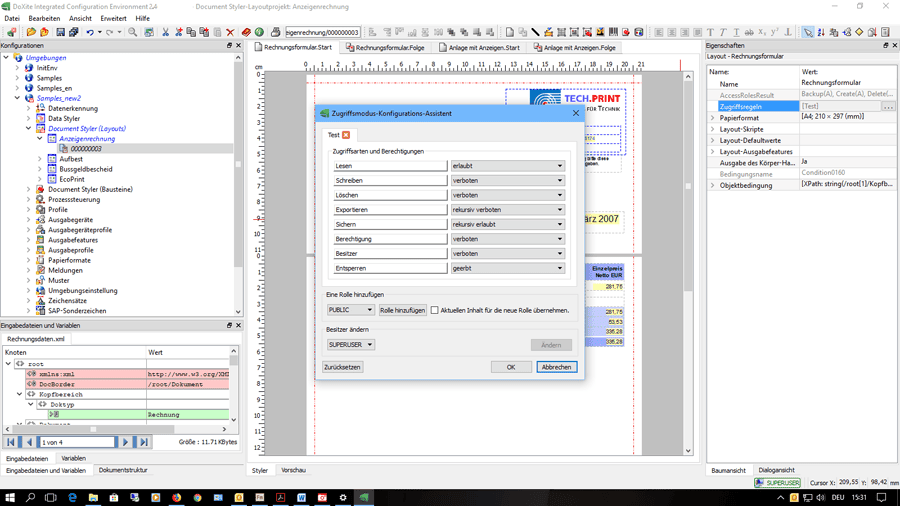Select the Papierformate tree item

[x=69, y=260]
